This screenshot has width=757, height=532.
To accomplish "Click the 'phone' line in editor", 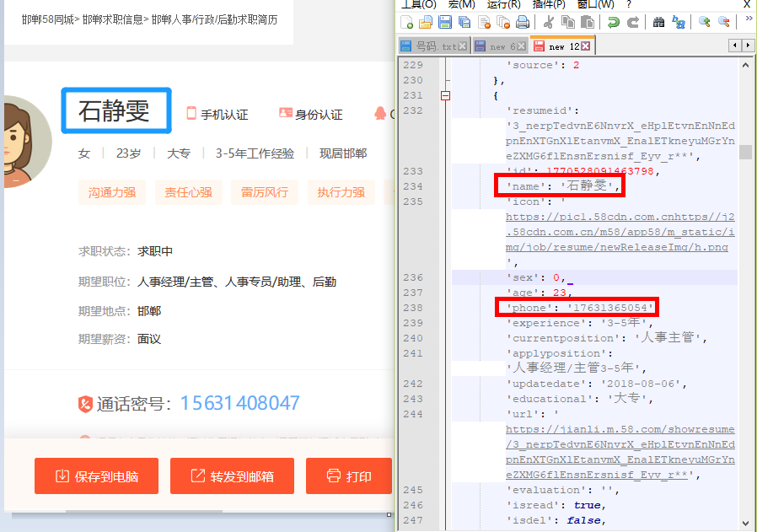I will click(580, 308).
